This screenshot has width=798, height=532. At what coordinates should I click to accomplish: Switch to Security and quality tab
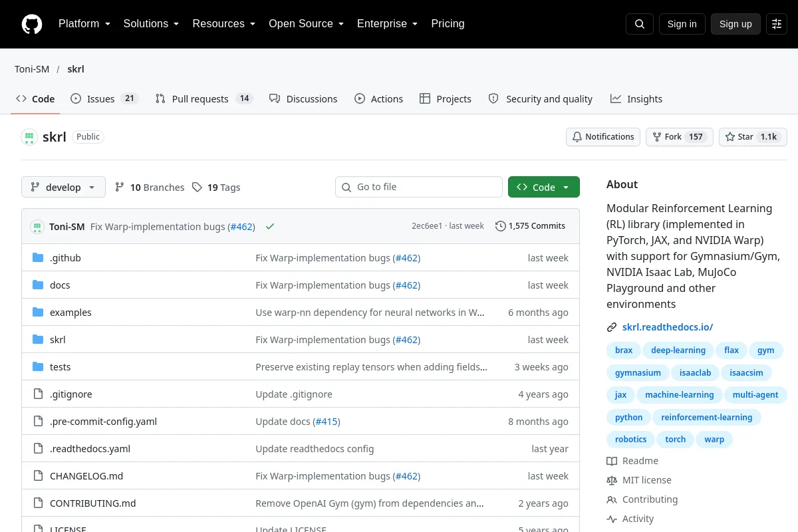click(541, 98)
